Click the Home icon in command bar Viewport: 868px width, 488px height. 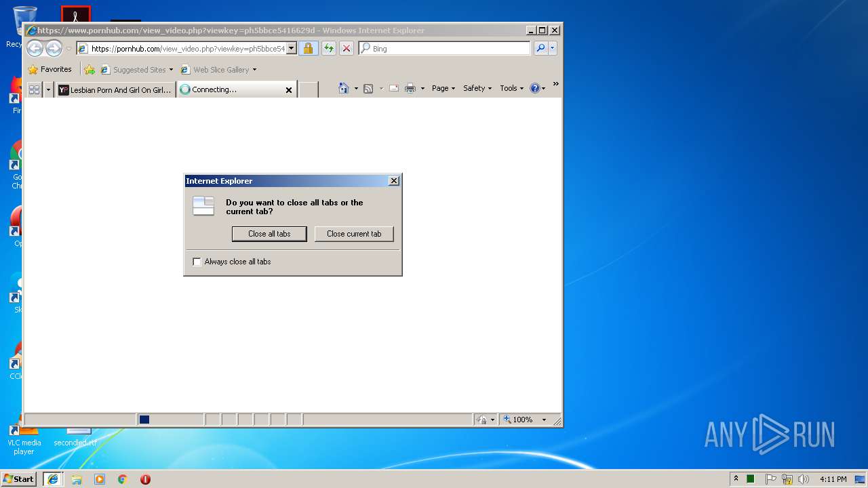pos(344,88)
